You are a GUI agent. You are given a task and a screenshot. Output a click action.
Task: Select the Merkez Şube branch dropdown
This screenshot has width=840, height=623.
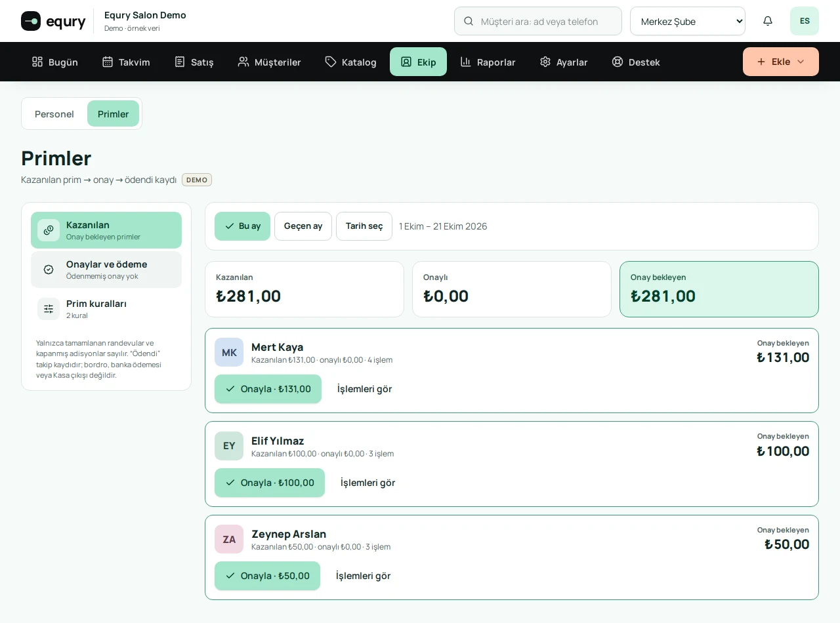coord(688,21)
